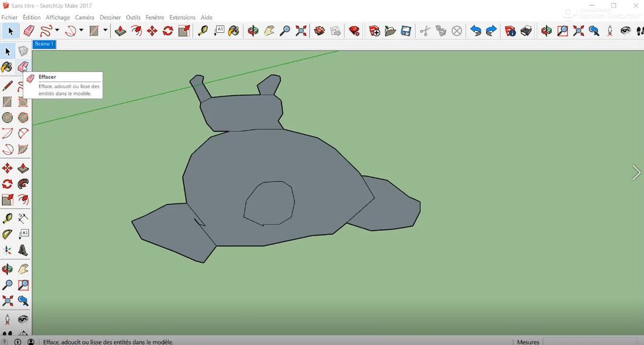This screenshot has width=644, height=345.
Task: Save the model with floppy disk icon
Action: coord(406,31)
